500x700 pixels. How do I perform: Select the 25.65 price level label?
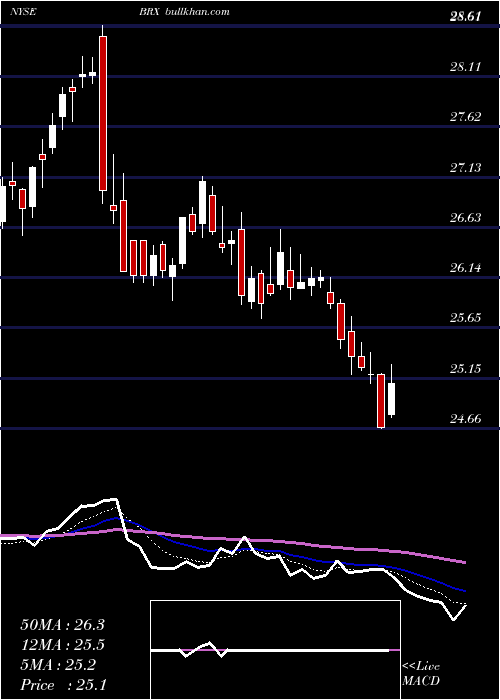(465, 318)
